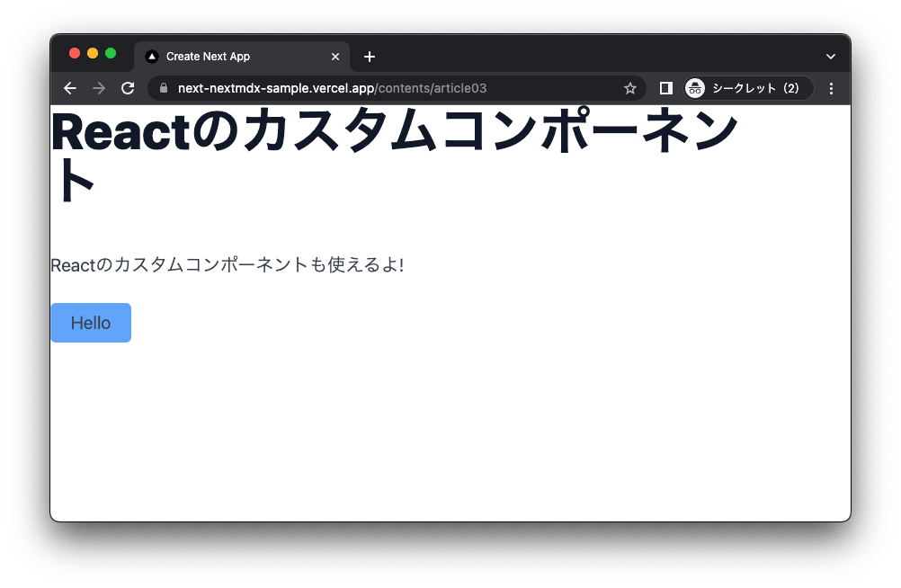Click the green fullscreen window button

[x=111, y=53]
